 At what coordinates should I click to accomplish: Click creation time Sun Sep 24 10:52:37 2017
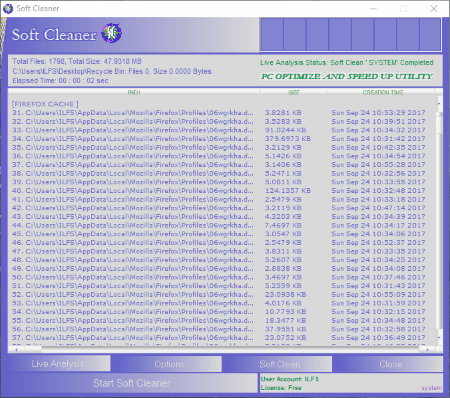(x=378, y=243)
